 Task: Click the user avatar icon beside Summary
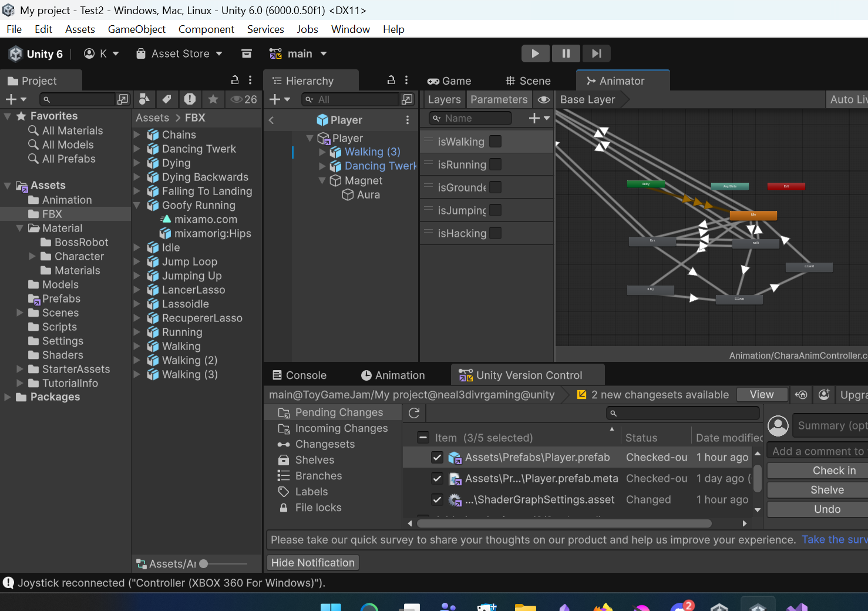(778, 426)
